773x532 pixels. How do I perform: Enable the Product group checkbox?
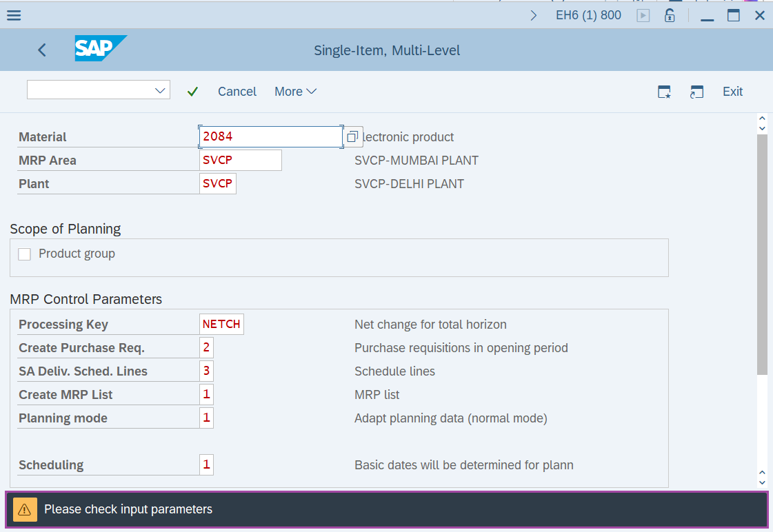24,254
